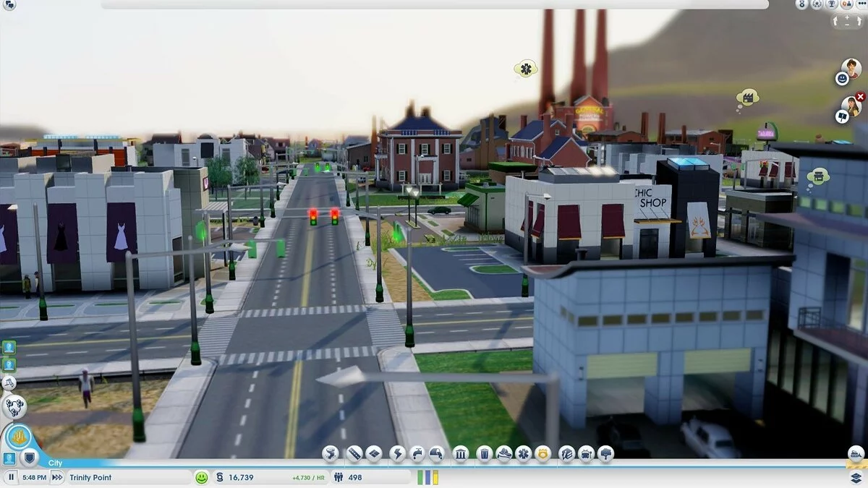The height and width of the screenshot is (488, 868).
Task: Open the Zones tool
Action: pyautogui.click(x=373, y=453)
